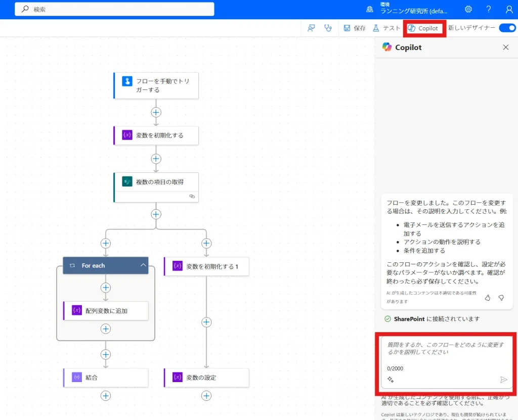Click the thumbs up icon in Copilot
518x420 pixels.
pos(488,298)
